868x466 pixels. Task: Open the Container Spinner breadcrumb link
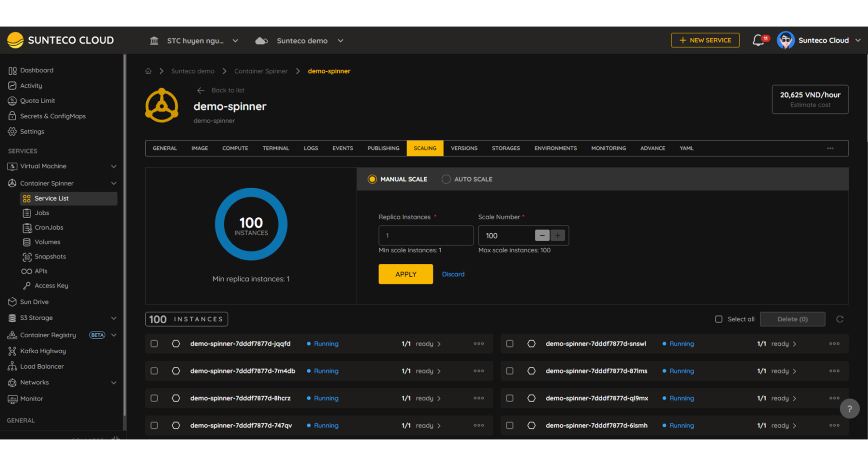(x=261, y=71)
